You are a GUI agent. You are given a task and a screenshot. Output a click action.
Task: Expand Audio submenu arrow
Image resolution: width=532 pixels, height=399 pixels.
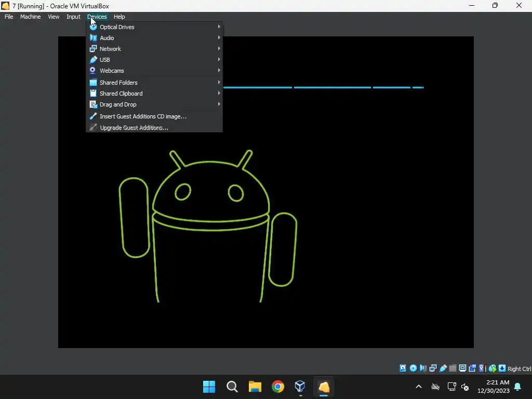click(x=219, y=37)
